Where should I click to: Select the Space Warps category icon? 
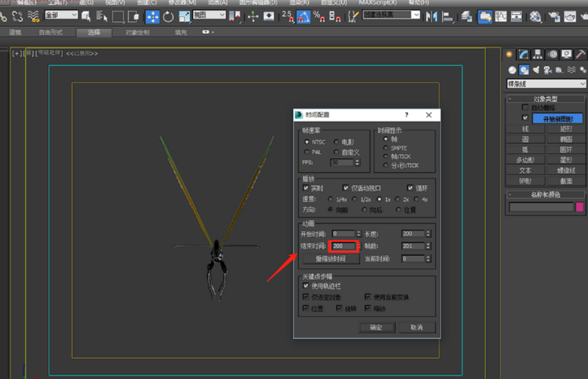coord(571,70)
